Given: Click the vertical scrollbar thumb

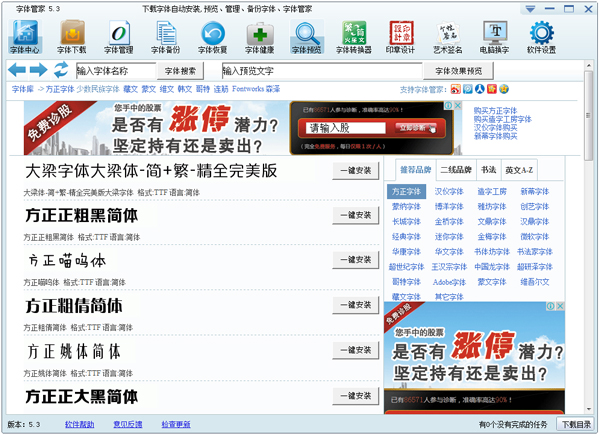Looking at the screenshot, I should [x=589, y=116].
